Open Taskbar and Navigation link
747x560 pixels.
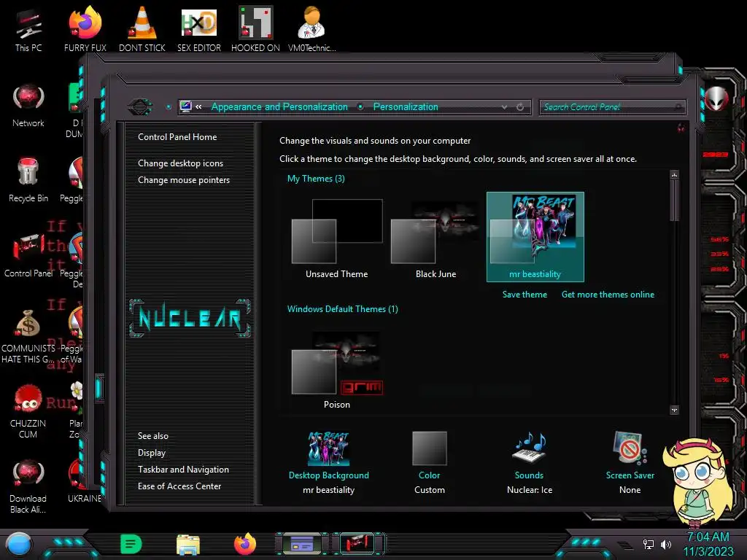coord(183,470)
